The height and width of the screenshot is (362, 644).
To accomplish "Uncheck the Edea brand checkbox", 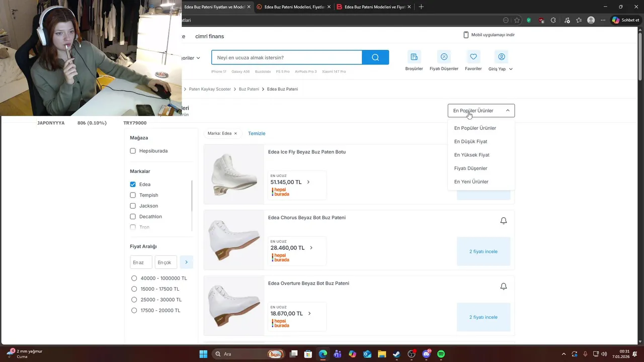I will click(133, 185).
